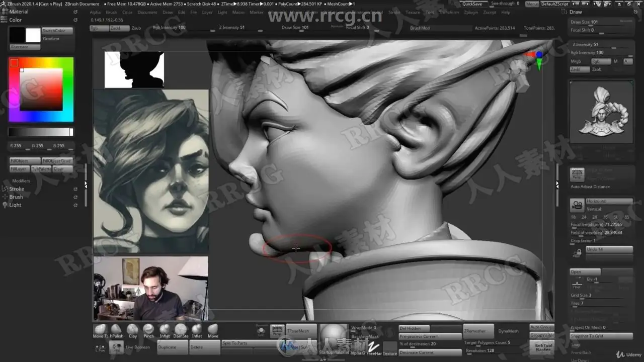Expand the Light palette section
Image resolution: width=644 pixels, height=362 pixels.
point(15,205)
